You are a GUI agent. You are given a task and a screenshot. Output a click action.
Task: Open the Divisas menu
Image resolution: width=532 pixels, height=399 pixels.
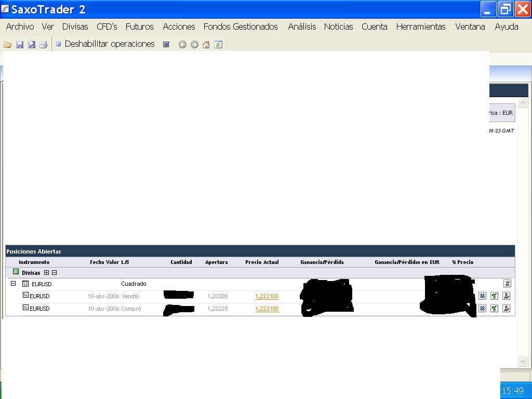75,27
